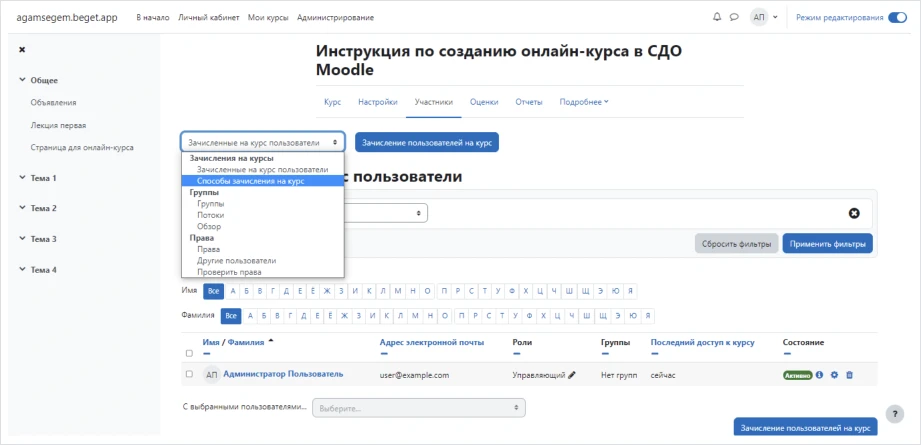Choose the indented Права item in the dropdown list

tap(209, 249)
